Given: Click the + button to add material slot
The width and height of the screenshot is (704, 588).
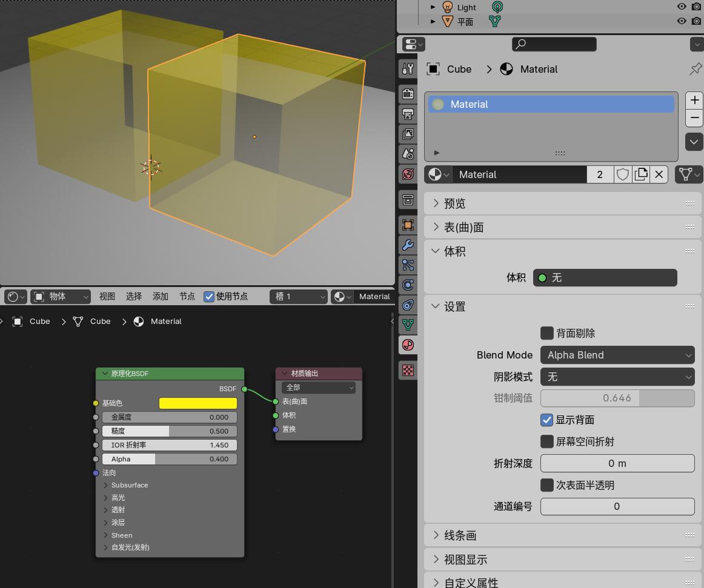Looking at the screenshot, I should [x=694, y=100].
